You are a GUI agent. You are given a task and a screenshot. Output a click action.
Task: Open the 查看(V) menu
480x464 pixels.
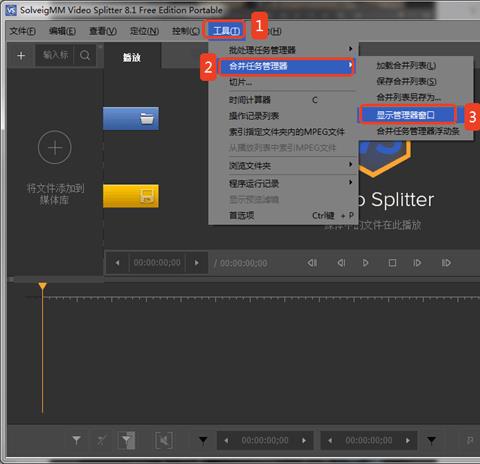pyautogui.click(x=103, y=31)
